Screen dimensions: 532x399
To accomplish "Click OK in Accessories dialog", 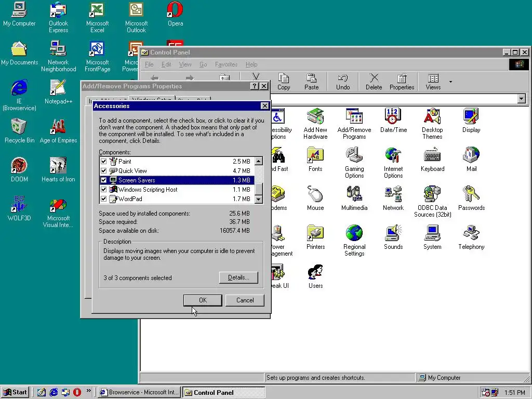I will (x=203, y=300).
